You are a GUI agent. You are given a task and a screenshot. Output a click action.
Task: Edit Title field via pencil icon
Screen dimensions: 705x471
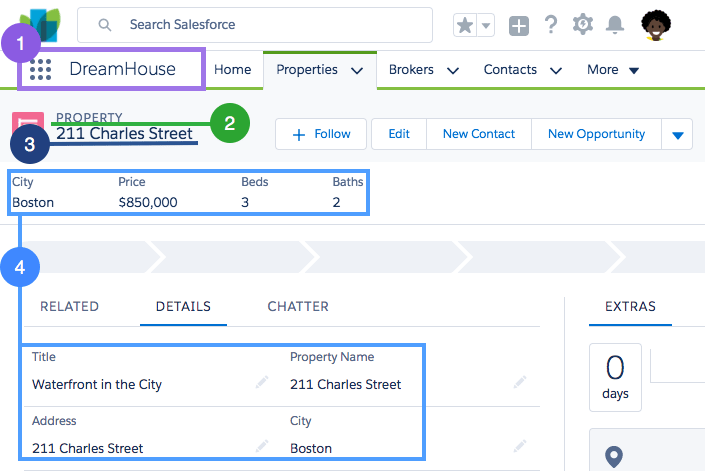[x=262, y=382]
